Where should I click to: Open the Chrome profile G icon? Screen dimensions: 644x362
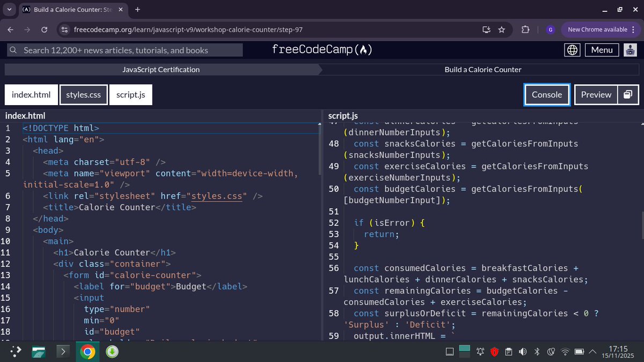(550, 29)
